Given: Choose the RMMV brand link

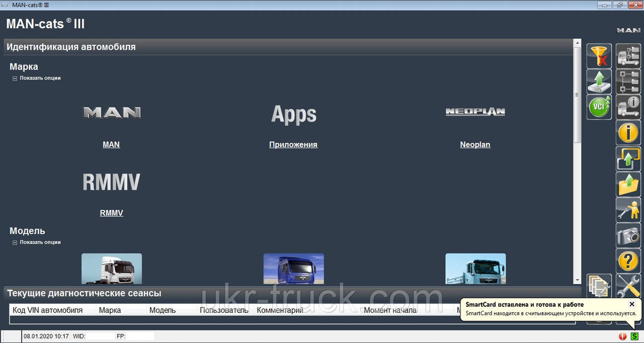Looking at the screenshot, I should click(111, 213).
